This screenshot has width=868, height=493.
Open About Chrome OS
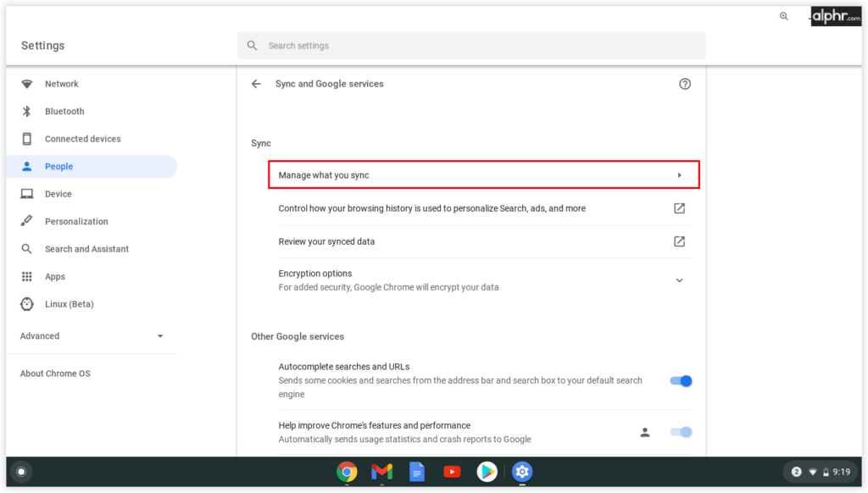click(54, 373)
